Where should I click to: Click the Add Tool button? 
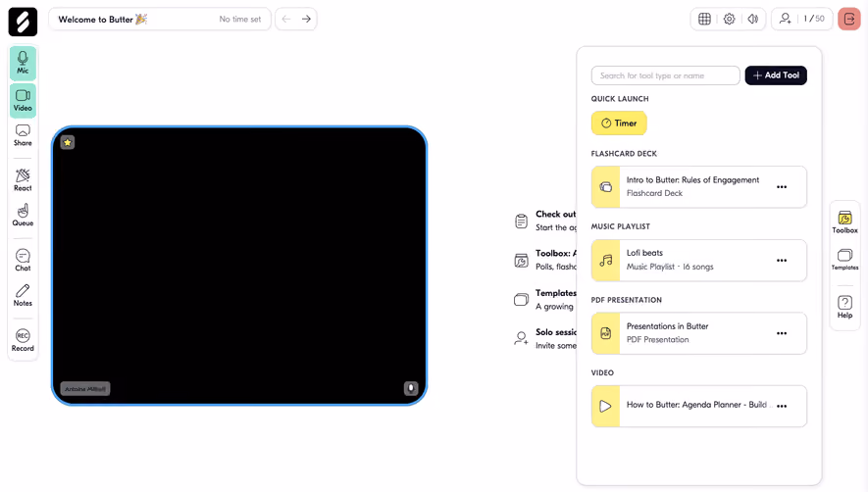click(x=776, y=75)
